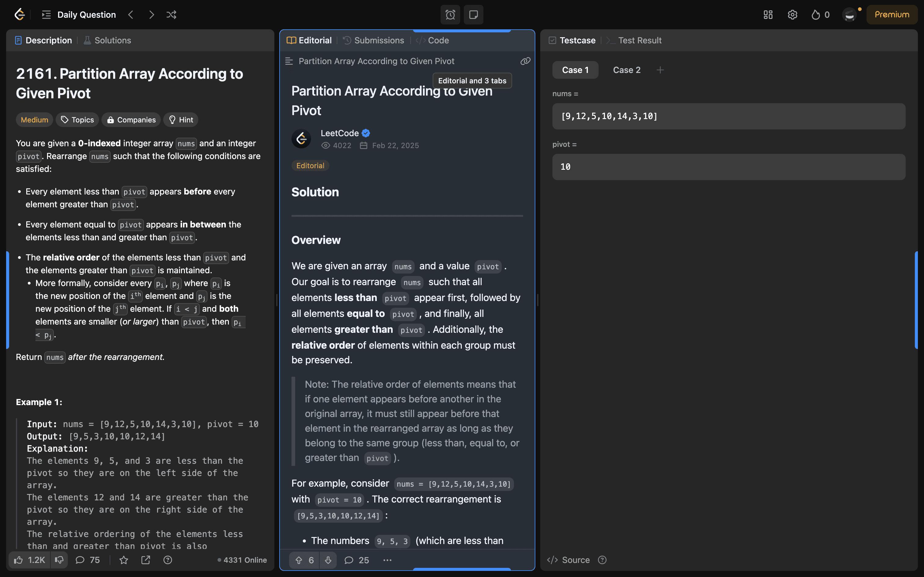Open the timer alarm clock icon
The image size is (924, 577).
[x=450, y=15]
